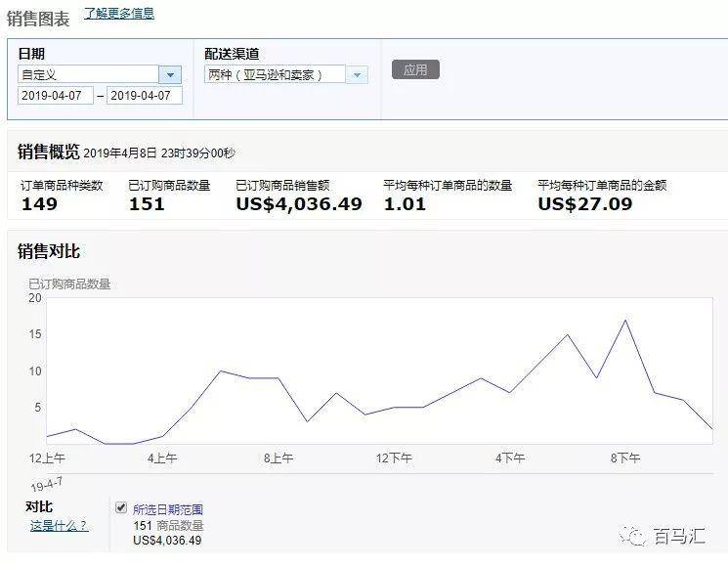The image size is (728, 567).
Task: Click the start date field 2019-04-07
Action: [56, 96]
